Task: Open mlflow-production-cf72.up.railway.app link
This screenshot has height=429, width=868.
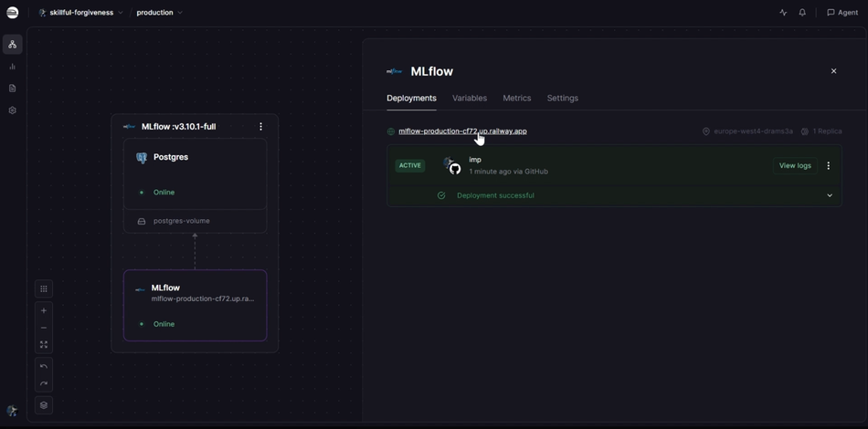Action: (x=463, y=131)
